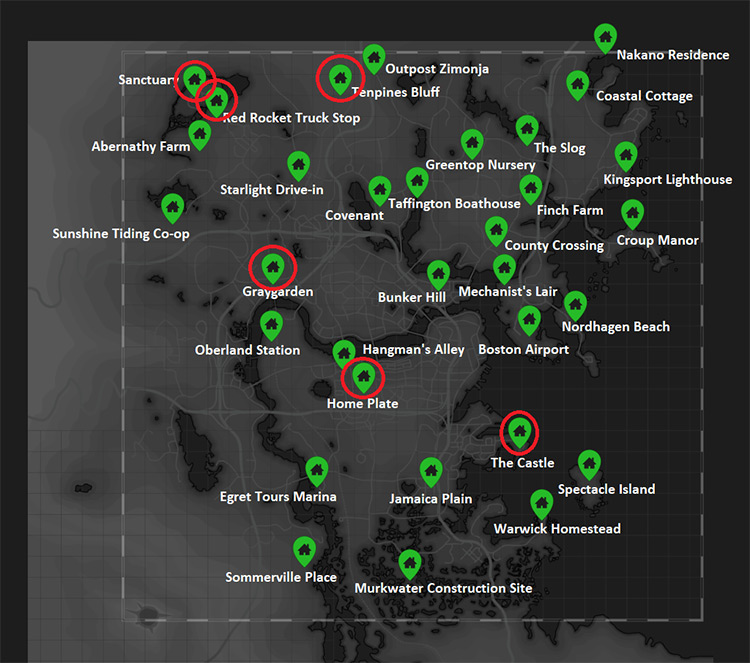Click the Boston Airport marker

tap(529, 320)
